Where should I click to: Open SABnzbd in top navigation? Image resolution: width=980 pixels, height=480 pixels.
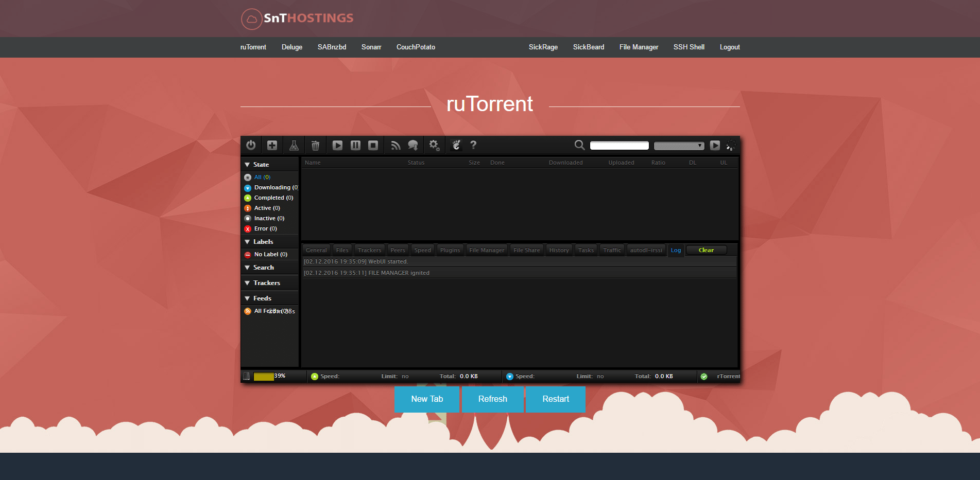tap(332, 47)
